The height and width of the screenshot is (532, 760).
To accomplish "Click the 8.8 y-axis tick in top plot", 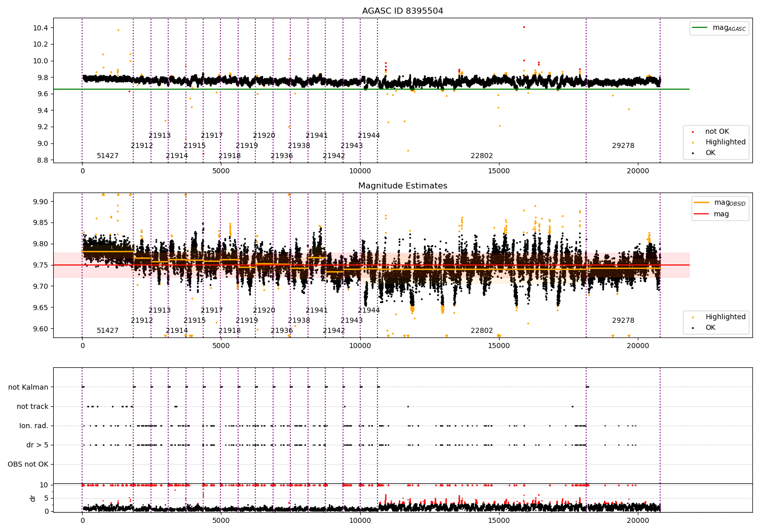I will pyautogui.click(x=43, y=160).
